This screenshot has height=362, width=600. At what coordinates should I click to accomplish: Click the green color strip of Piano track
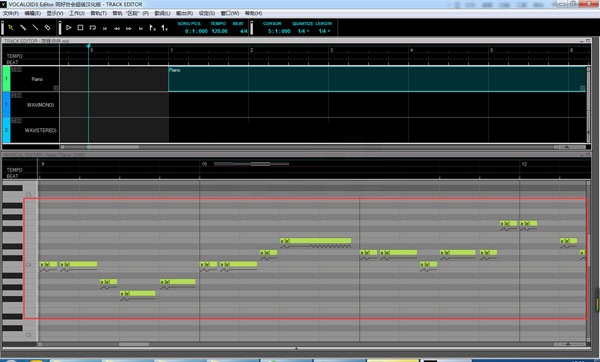(7, 79)
